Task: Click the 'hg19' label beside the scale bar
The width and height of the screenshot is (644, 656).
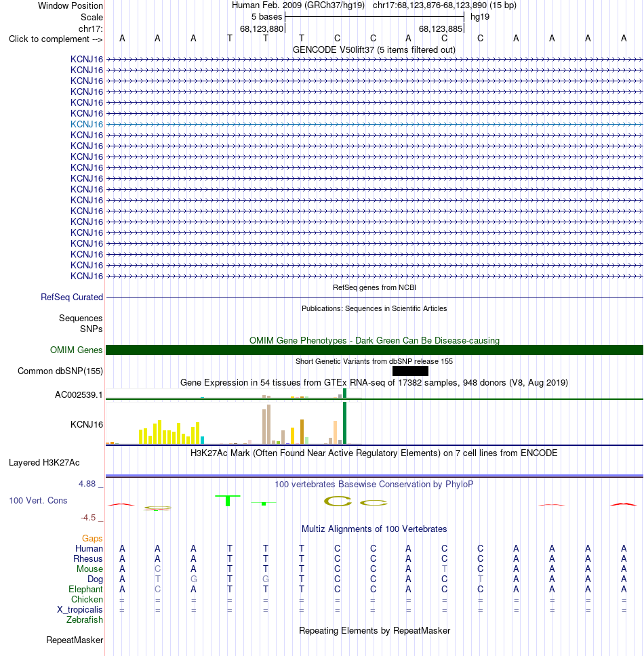Action: coord(480,17)
